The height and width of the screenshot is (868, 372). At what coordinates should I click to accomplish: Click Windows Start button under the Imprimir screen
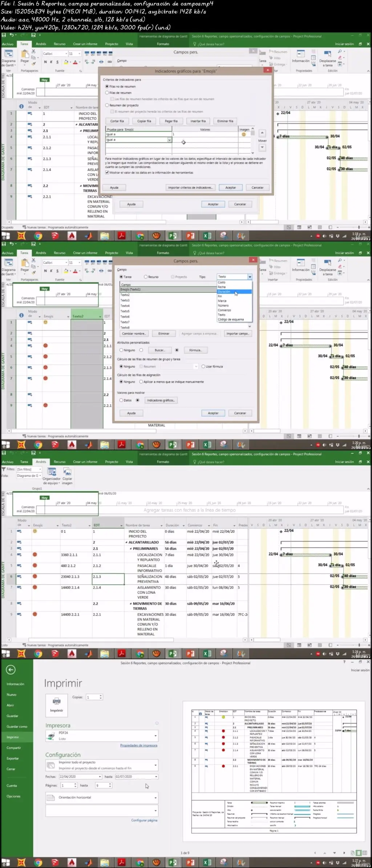tap(5, 863)
